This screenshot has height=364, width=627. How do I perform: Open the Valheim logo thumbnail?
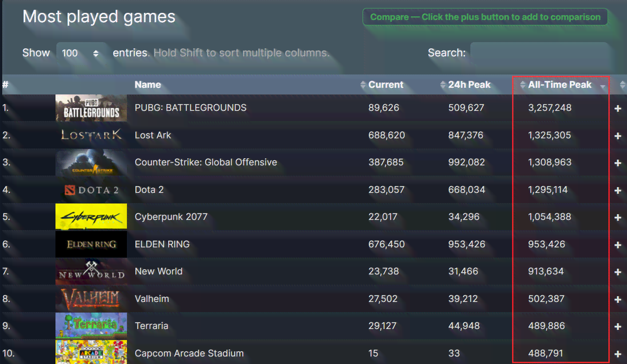(x=91, y=299)
